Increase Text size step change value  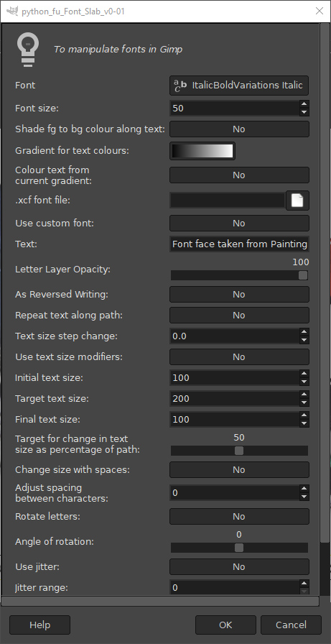tap(304, 332)
